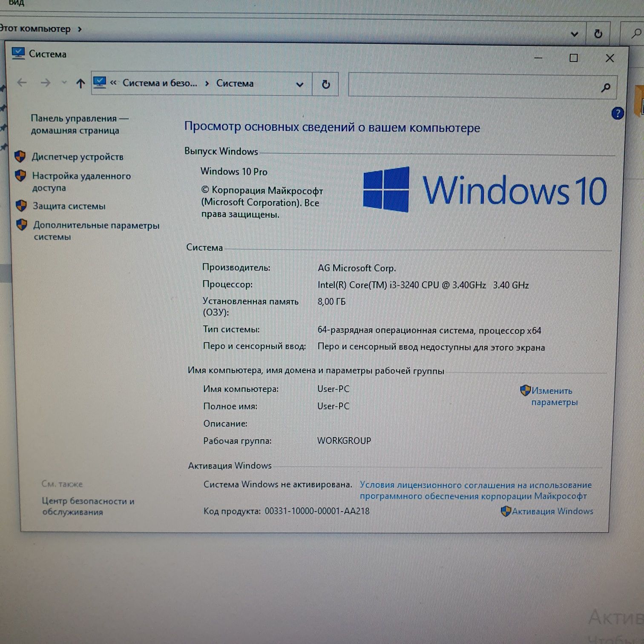Click the Windows 10 logo
644x644 pixels.
(485, 190)
